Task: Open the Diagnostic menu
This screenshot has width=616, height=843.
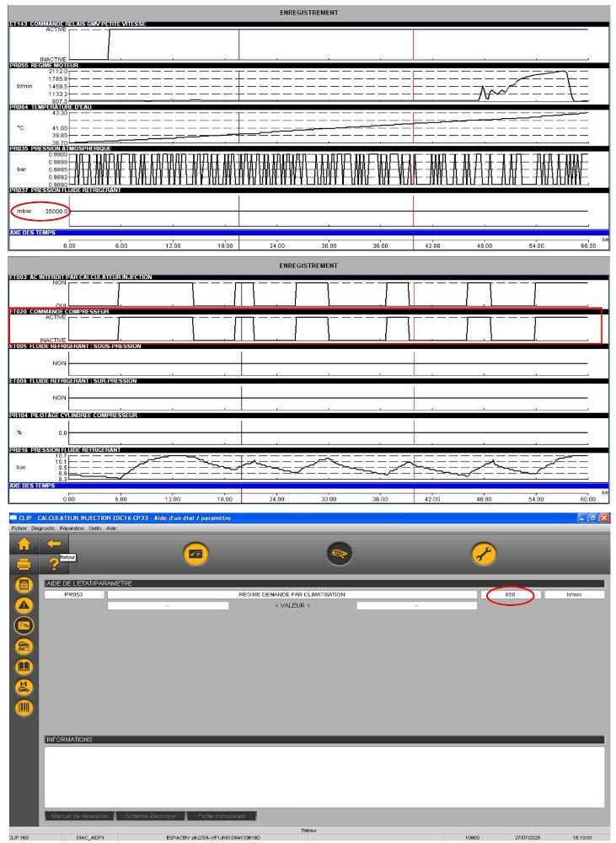Action: tap(42, 527)
